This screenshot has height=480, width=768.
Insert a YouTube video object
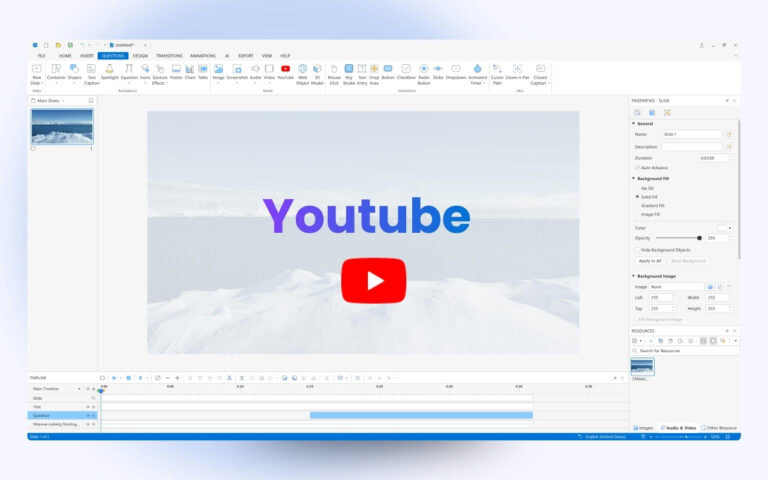click(x=286, y=72)
